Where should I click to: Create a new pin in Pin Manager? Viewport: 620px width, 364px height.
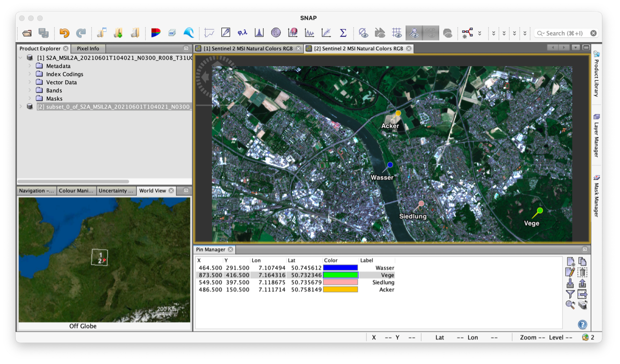pyautogui.click(x=570, y=261)
